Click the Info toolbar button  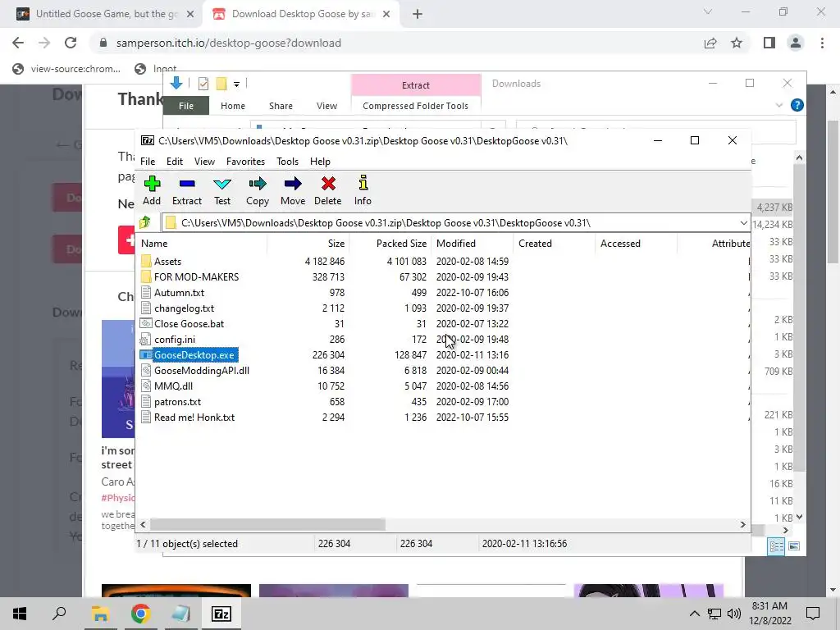coord(363,190)
